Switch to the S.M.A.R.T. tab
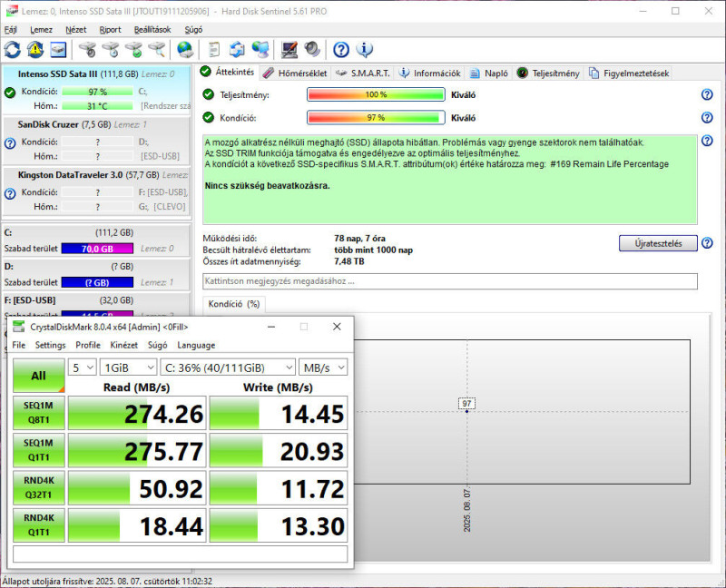Screen dimensions: 726x588 point(362,73)
